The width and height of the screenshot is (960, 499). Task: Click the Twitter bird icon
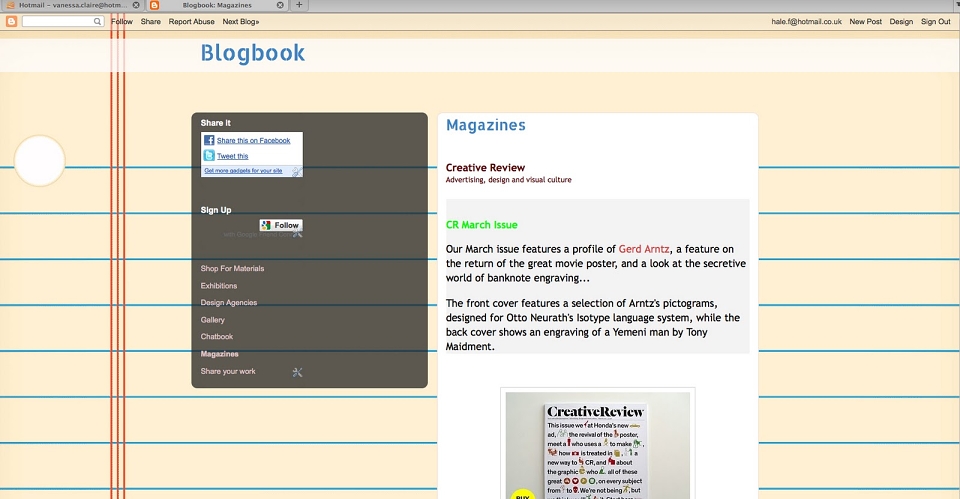(x=209, y=156)
